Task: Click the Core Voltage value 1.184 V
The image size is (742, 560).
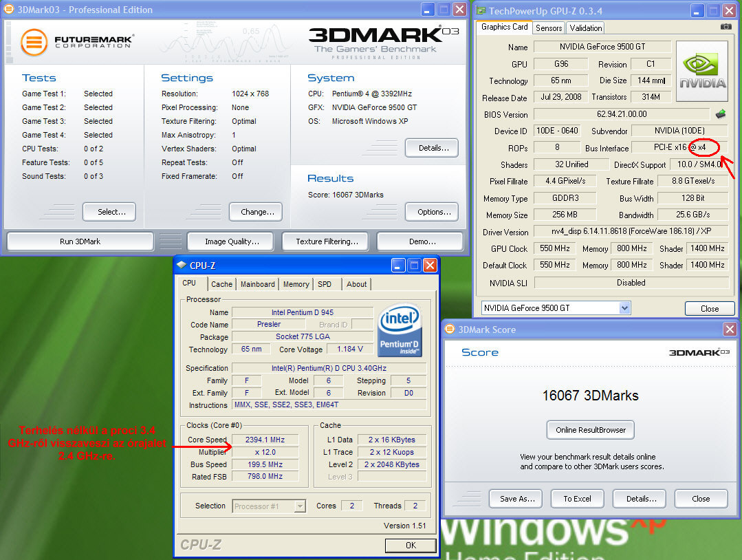Action: click(350, 349)
